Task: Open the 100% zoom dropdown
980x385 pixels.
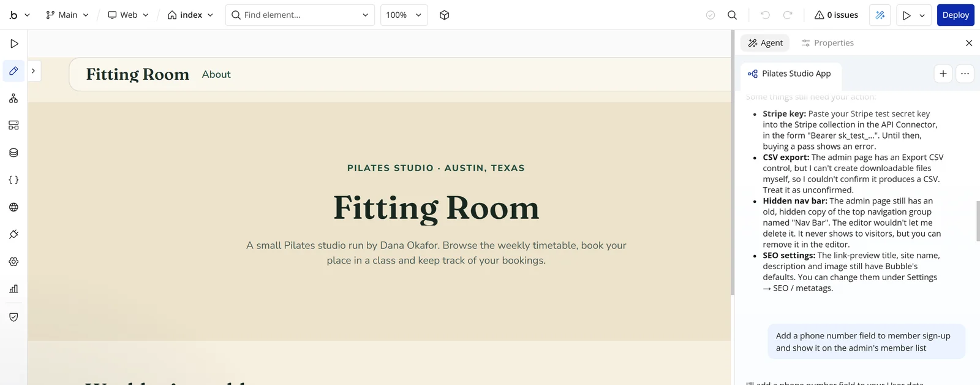Action: tap(404, 15)
